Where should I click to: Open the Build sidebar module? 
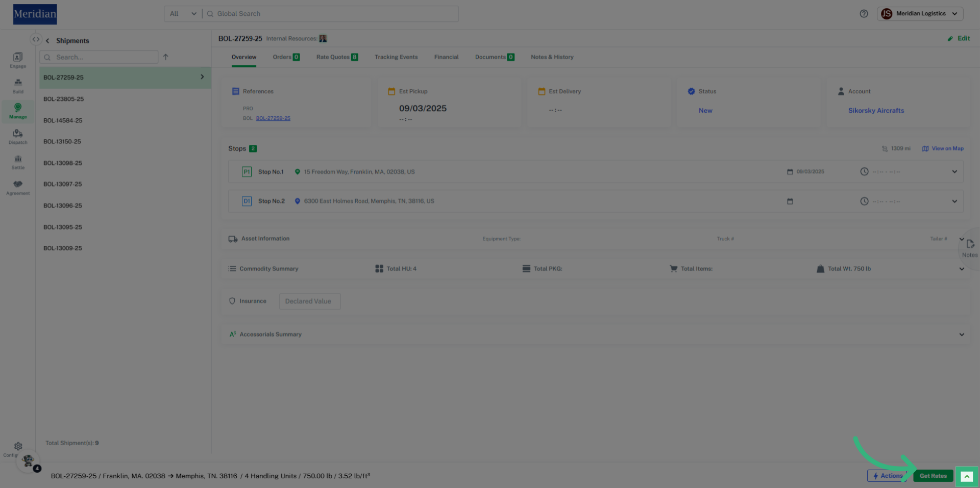[x=18, y=85]
